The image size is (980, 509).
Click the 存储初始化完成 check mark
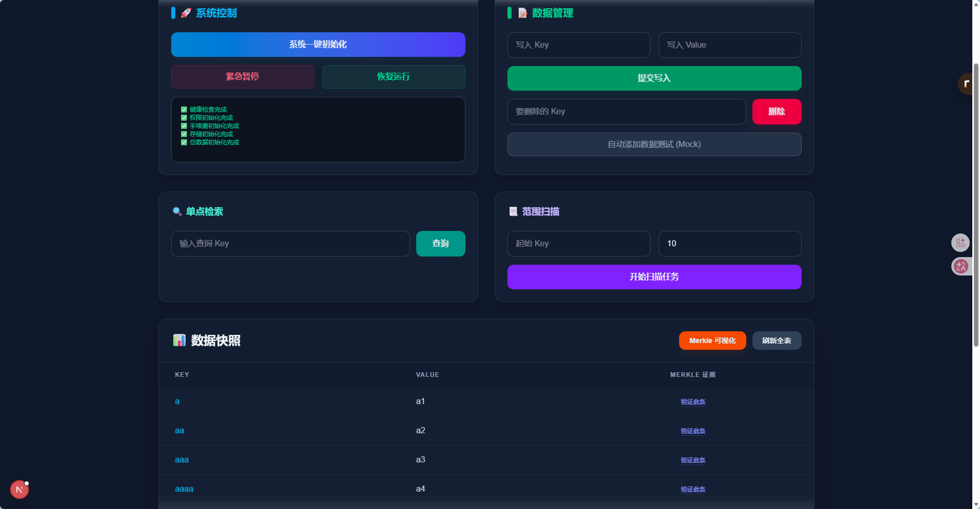184,134
